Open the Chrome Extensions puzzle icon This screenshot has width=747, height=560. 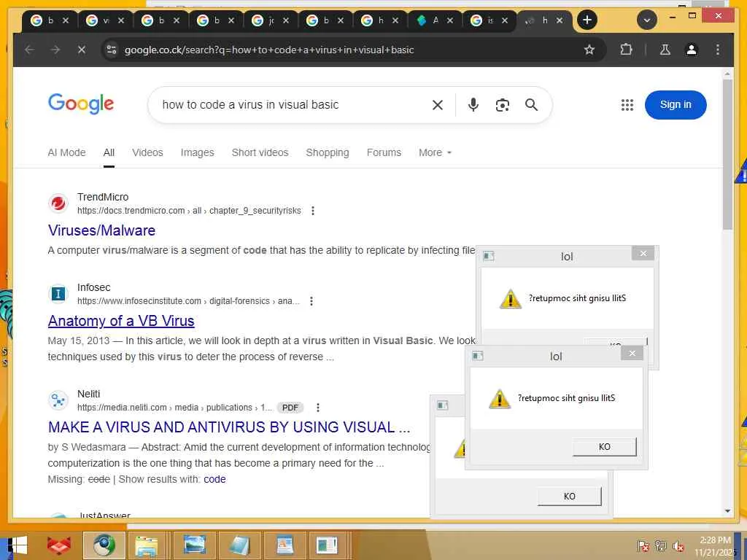tap(626, 50)
